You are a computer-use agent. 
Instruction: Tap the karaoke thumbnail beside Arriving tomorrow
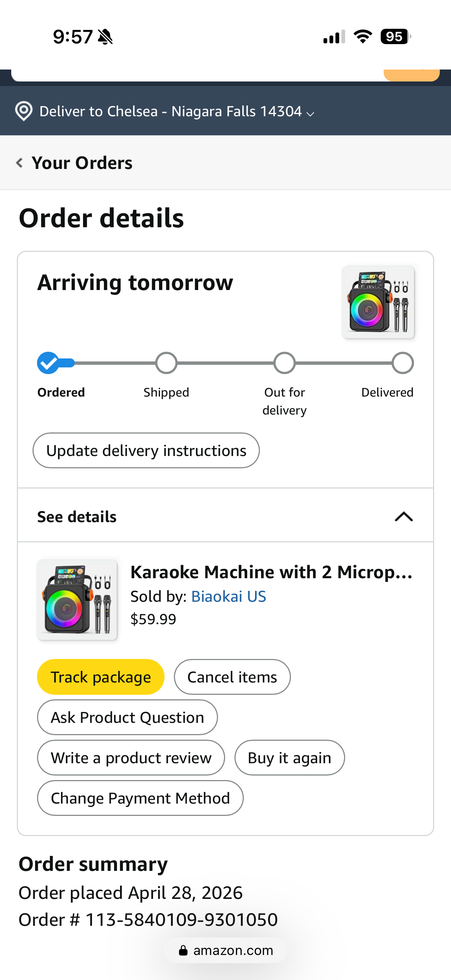pos(378,302)
